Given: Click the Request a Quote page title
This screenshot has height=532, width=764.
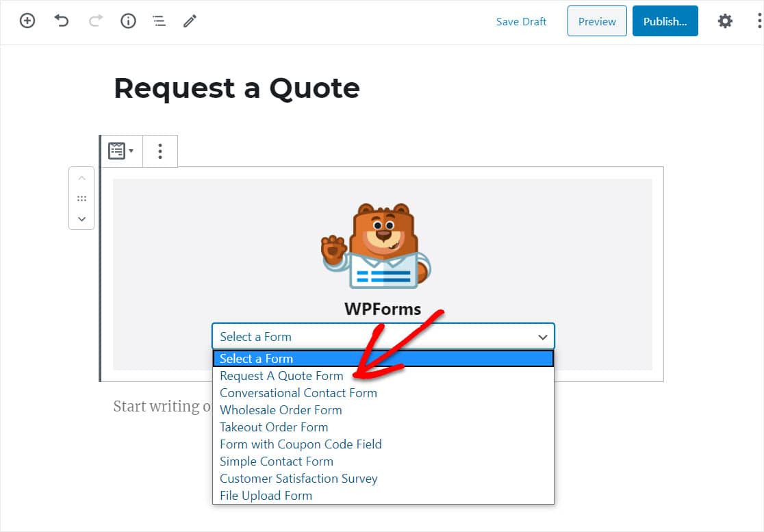Looking at the screenshot, I should 237,88.
